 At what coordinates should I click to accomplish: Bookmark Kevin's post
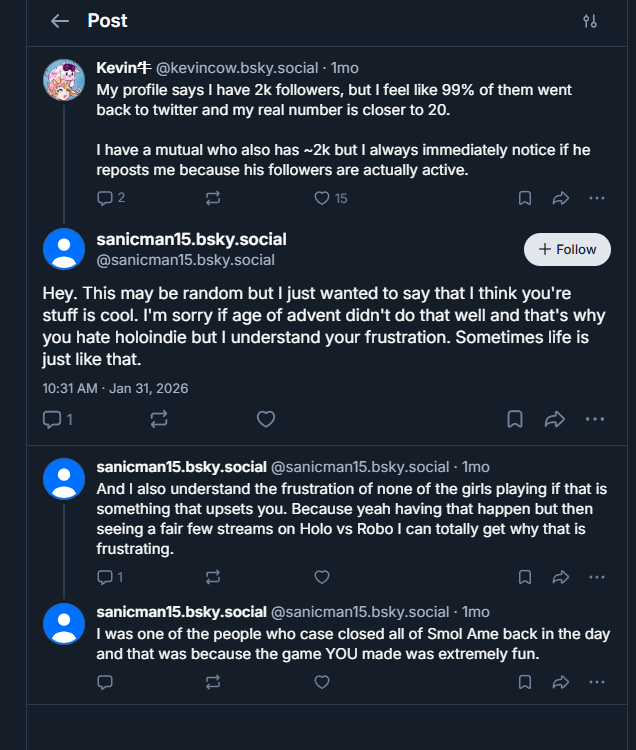click(524, 198)
